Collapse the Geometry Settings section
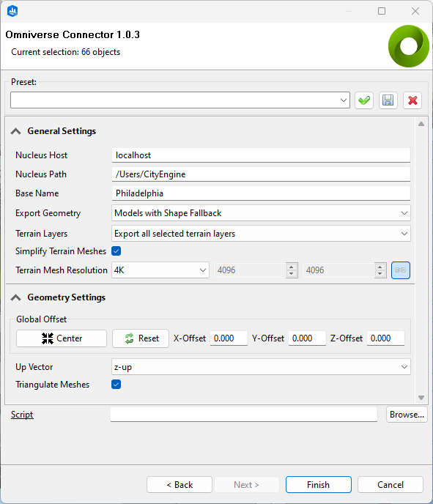Screen dimensions: 433x504 (x=15, y=297)
